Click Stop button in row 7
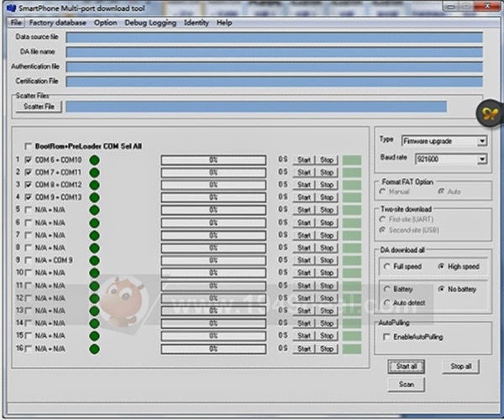 tap(327, 235)
